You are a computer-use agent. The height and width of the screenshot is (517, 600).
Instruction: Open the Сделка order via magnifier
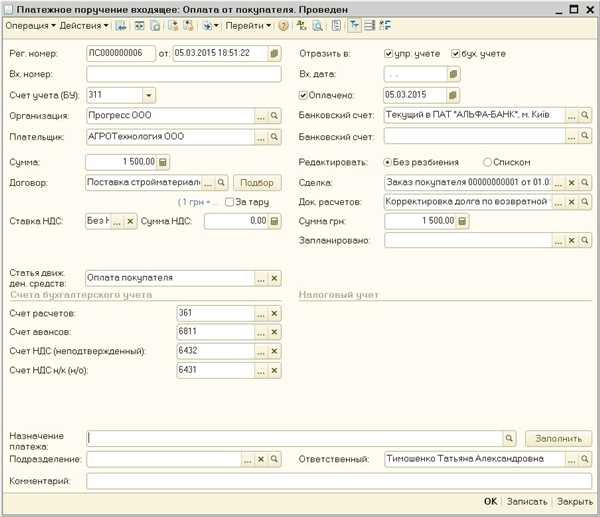[x=585, y=183]
